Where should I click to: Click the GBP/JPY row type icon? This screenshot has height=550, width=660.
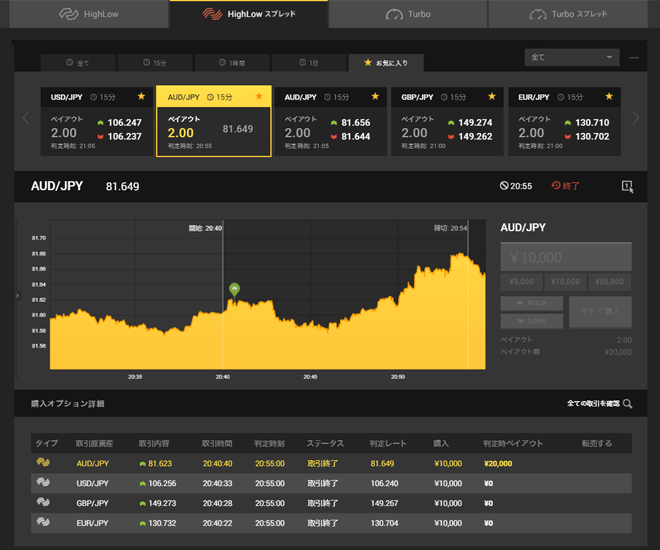(43, 502)
